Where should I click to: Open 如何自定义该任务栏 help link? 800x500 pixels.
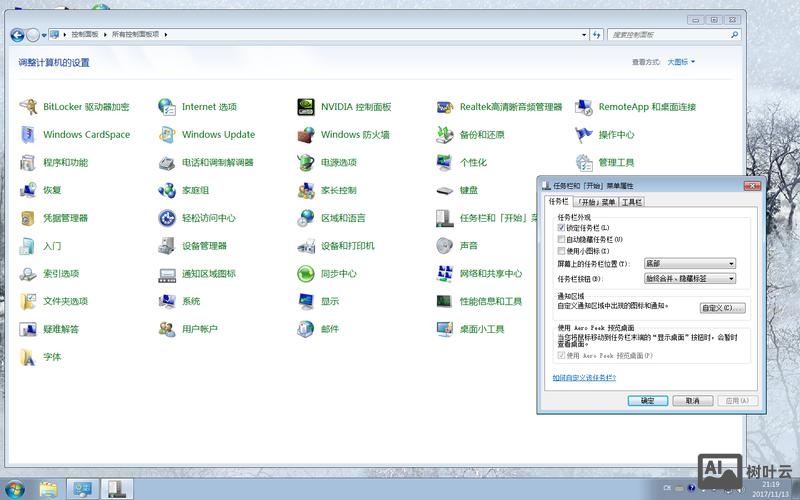(x=584, y=378)
